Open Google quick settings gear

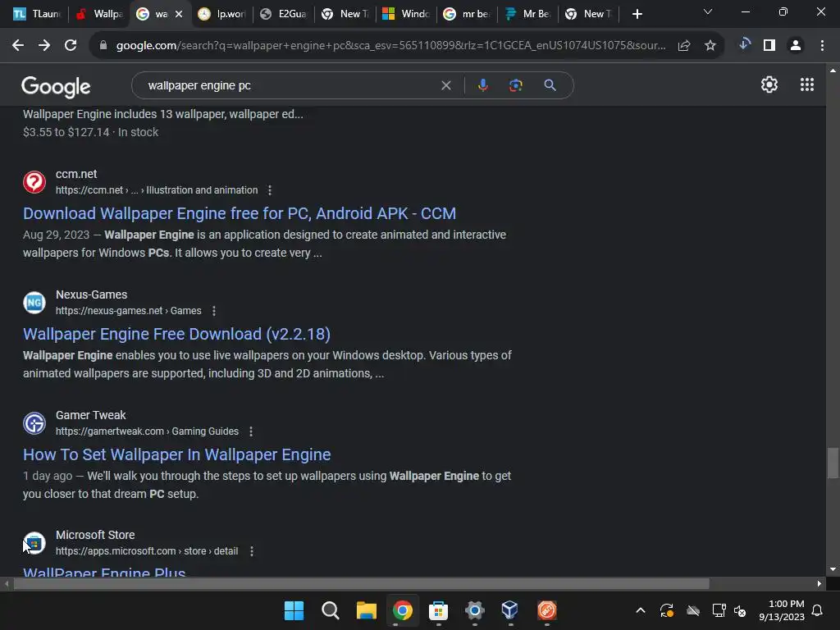[769, 84]
